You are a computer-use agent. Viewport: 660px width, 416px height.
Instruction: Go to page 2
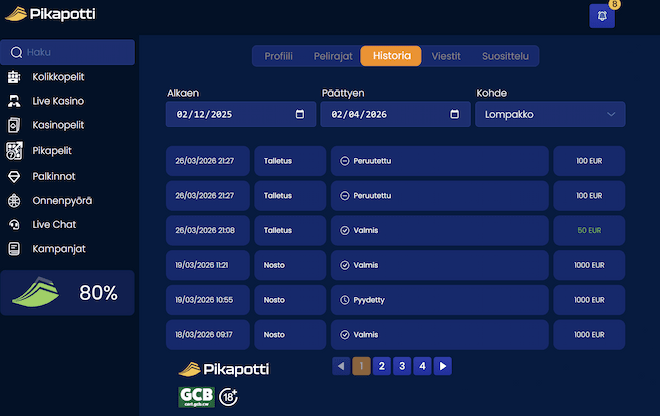click(x=382, y=366)
